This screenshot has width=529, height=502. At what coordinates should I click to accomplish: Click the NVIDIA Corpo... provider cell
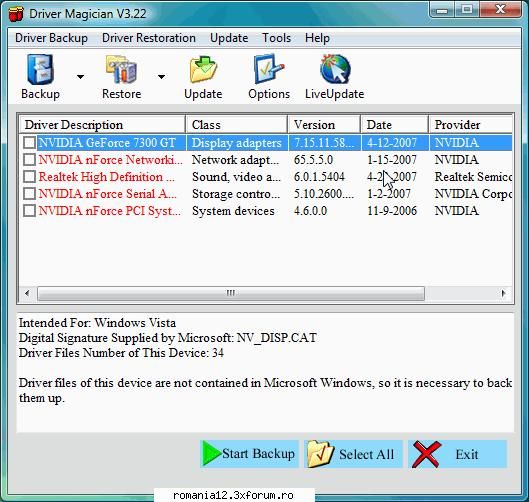click(x=473, y=194)
